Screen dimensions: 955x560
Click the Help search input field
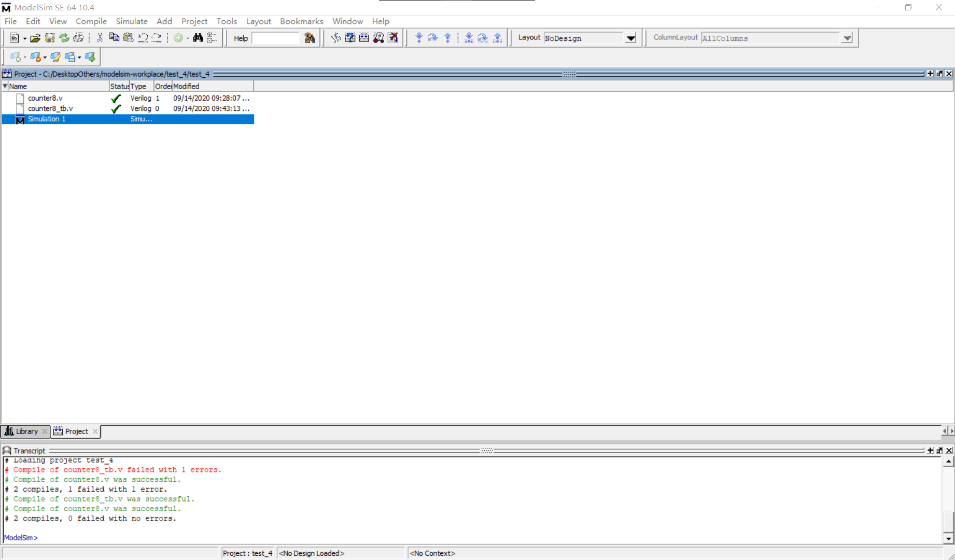pyautogui.click(x=275, y=38)
